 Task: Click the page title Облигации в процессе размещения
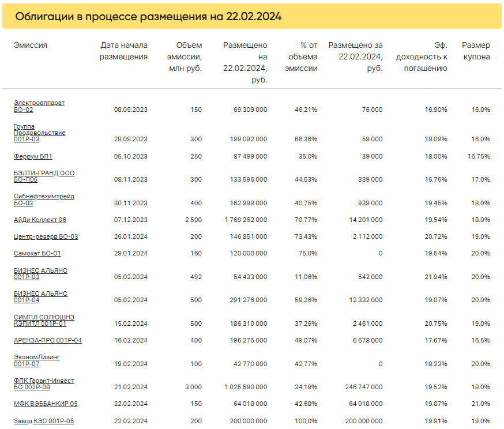click(x=148, y=16)
